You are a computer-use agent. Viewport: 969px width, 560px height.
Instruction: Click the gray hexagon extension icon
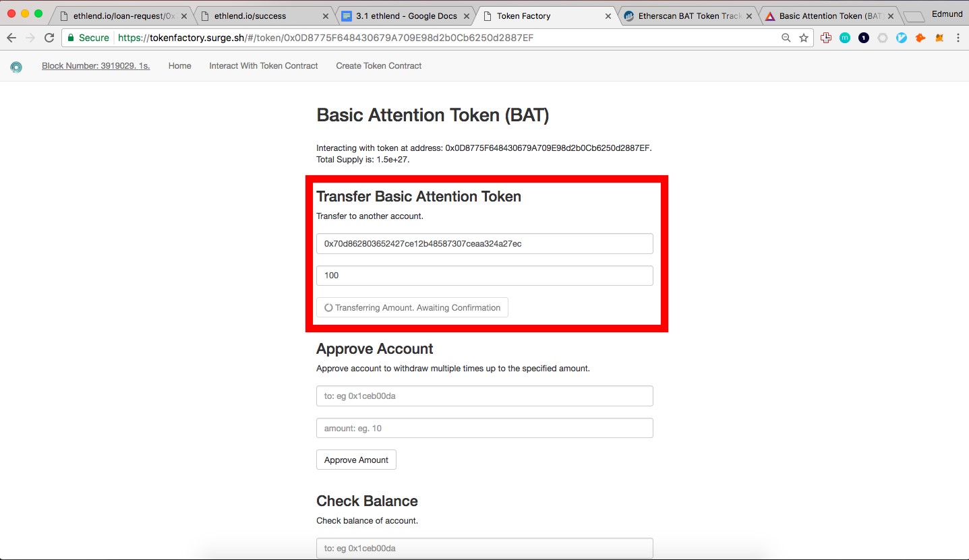pos(883,38)
